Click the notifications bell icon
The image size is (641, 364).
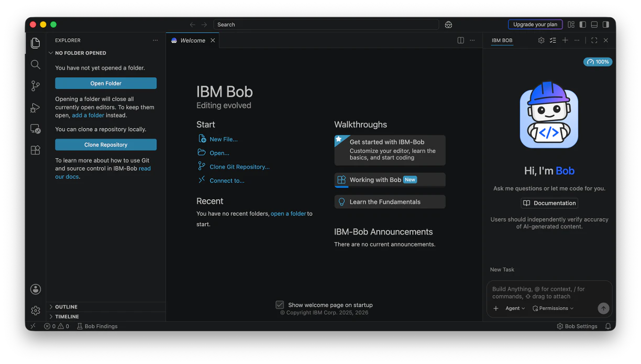(x=608, y=326)
